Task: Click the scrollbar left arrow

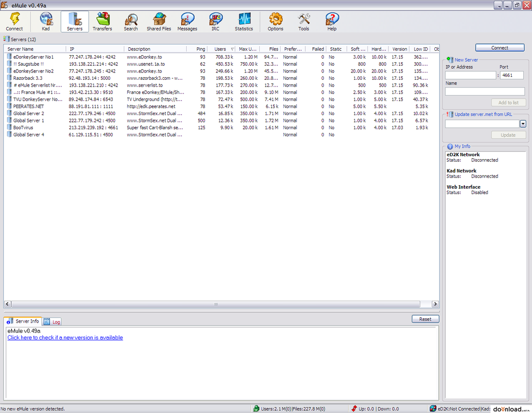Action: 7,304
